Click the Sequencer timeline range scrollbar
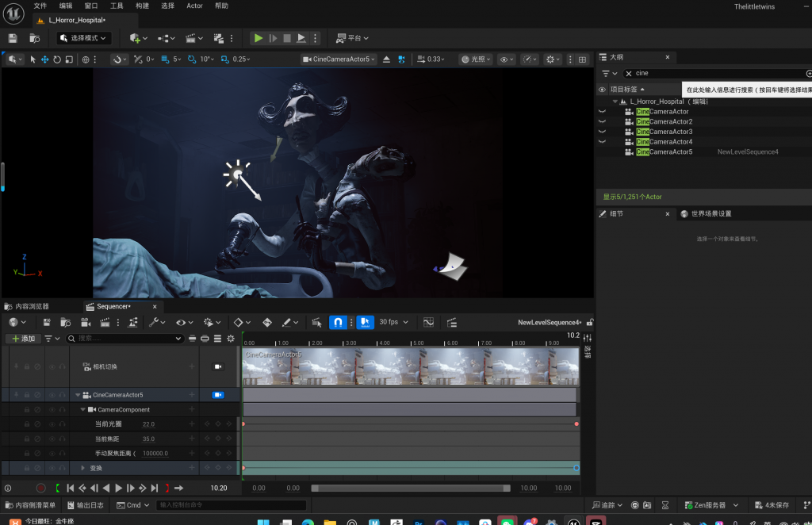The width and height of the screenshot is (812, 525). [411, 489]
